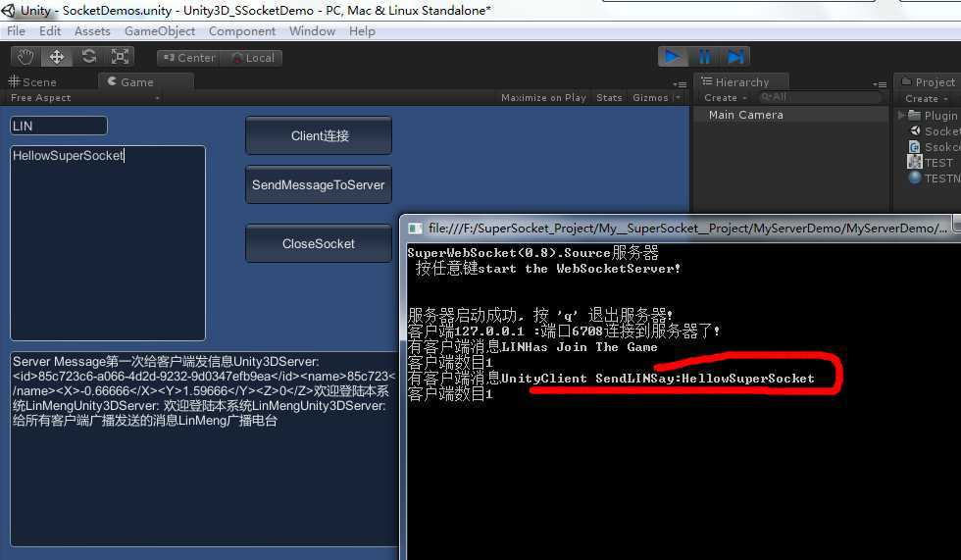The width and height of the screenshot is (961, 560).
Task: Select the Rotate tool in toolbar
Action: (x=89, y=57)
